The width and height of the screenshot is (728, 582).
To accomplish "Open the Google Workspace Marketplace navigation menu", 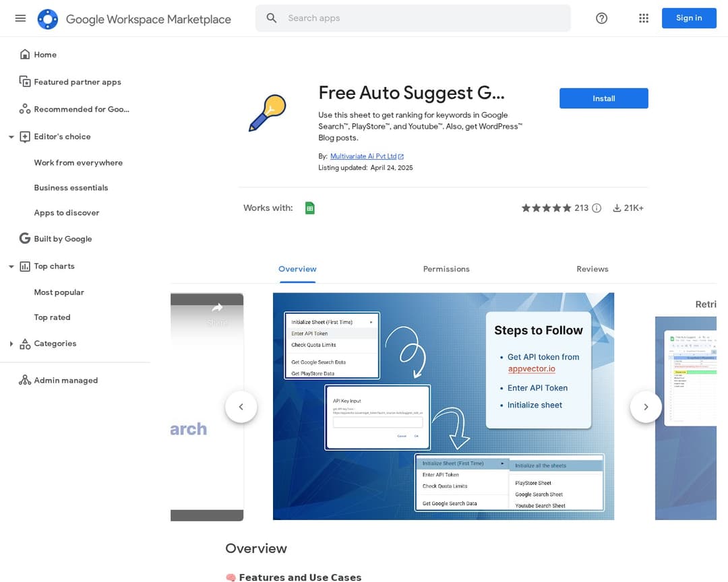I will 20,18.
